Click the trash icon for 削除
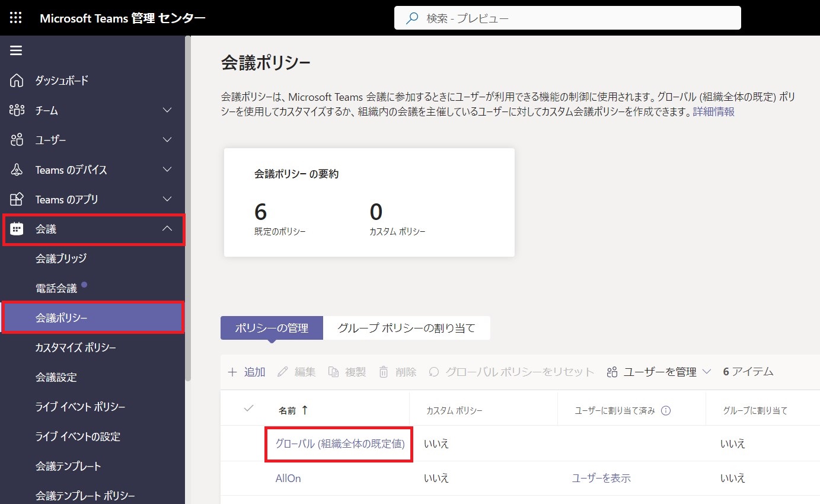 click(384, 372)
